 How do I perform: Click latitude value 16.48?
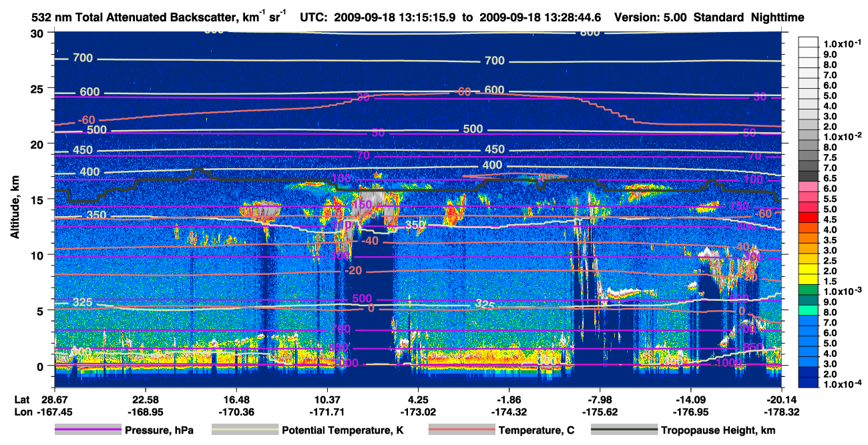point(236,399)
